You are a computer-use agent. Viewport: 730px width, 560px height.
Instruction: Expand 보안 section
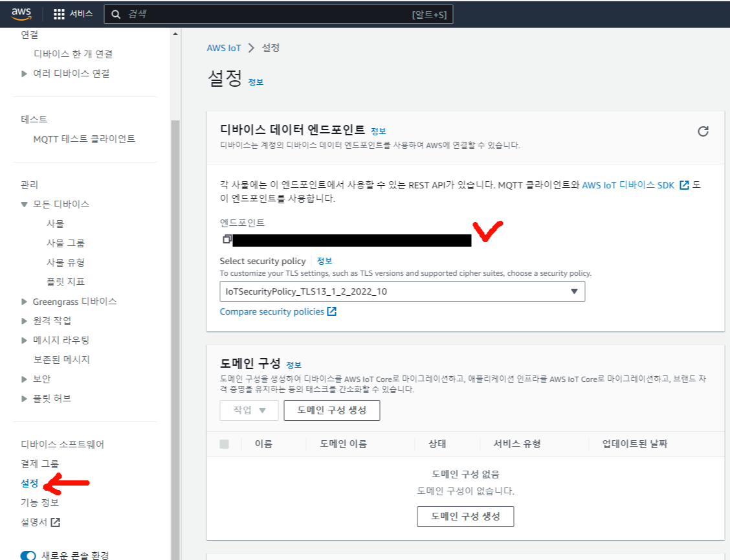point(24,379)
